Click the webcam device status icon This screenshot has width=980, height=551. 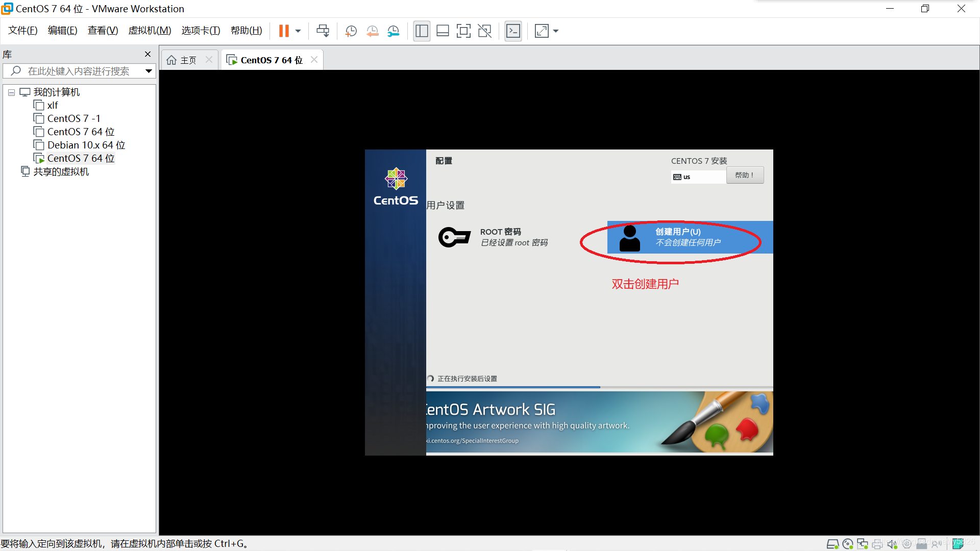click(907, 544)
